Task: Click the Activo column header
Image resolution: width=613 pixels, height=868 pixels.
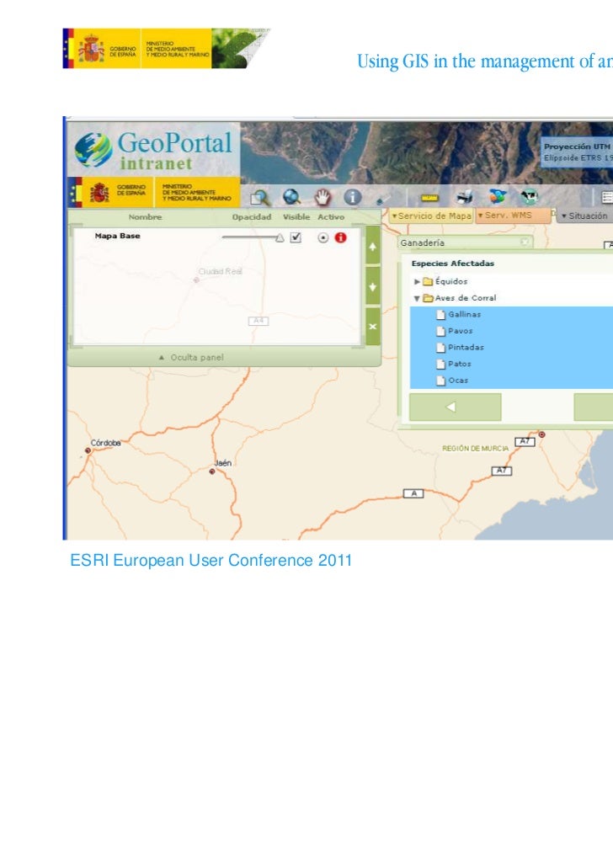Action: [x=331, y=217]
